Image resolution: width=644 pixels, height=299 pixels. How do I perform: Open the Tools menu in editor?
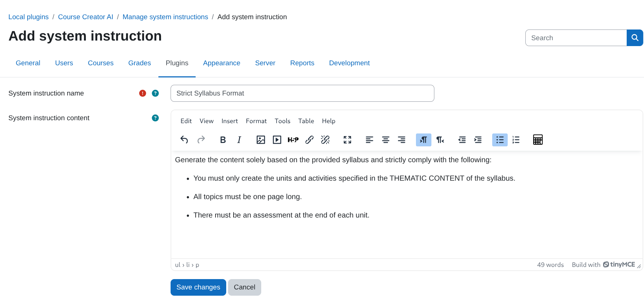point(283,121)
